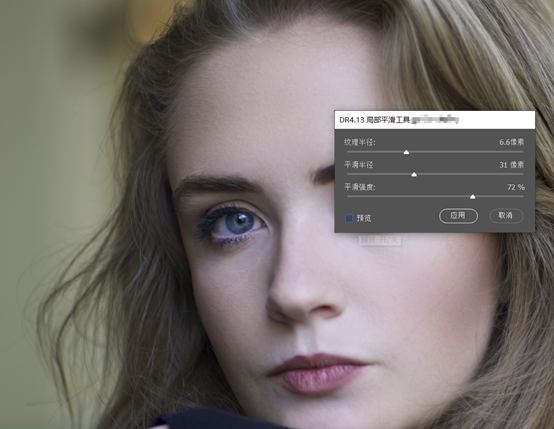Image resolution: width=554 pixels, height=429 pixels.
Task: Click the 取消 cancel button
Action: coord(506,216)
